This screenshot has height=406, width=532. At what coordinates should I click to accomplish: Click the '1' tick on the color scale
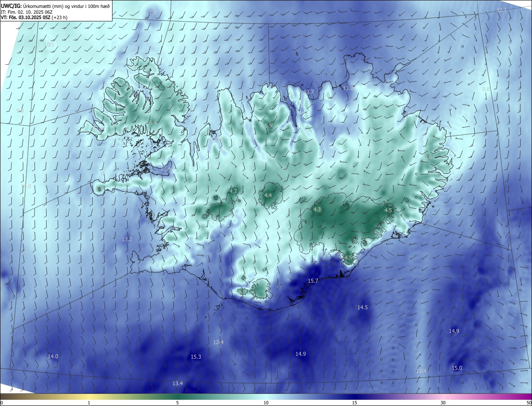click(89, 403)
